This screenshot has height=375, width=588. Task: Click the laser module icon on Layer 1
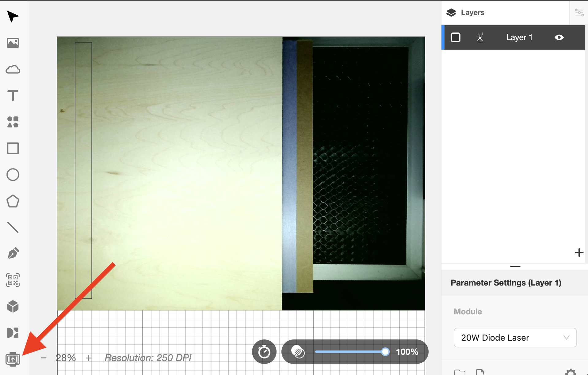click(480, 37)
